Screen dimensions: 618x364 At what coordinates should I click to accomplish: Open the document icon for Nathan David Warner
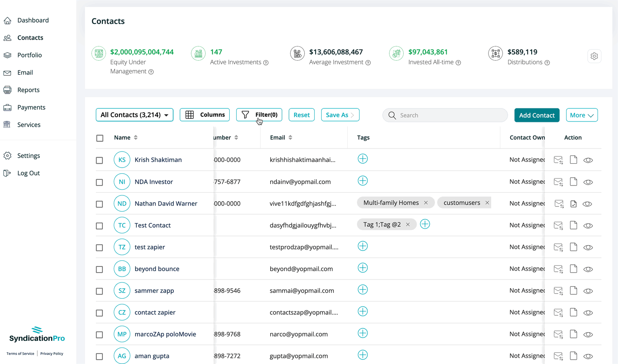coord(574,203)
